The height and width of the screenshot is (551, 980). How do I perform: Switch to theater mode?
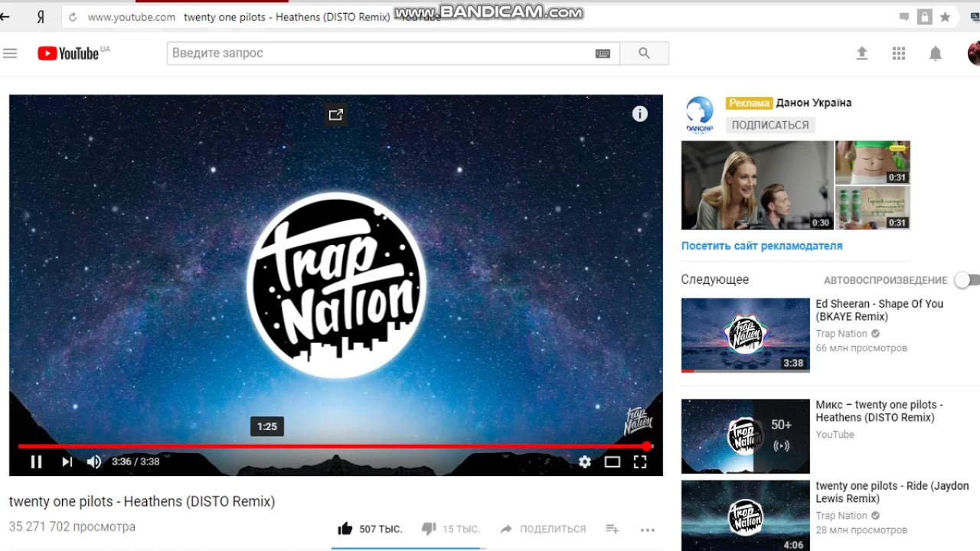pos(612,461)
